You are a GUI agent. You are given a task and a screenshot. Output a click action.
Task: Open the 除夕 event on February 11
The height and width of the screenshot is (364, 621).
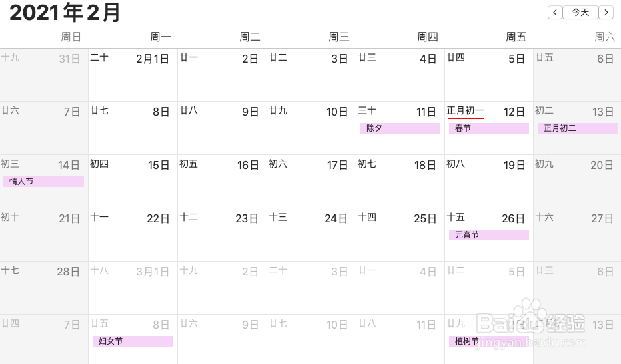pyautogui.click(x=400, y=128)
